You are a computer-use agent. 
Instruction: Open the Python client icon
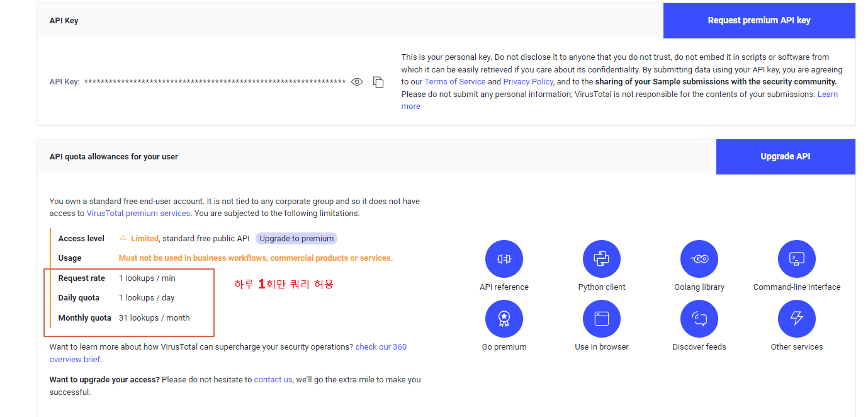(x=602, y=259)
